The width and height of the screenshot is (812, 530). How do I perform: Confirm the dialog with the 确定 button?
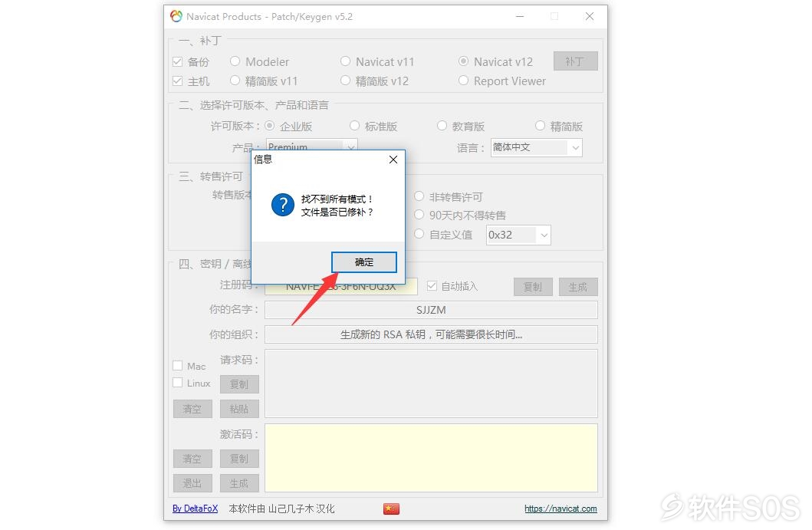(364, 262)
